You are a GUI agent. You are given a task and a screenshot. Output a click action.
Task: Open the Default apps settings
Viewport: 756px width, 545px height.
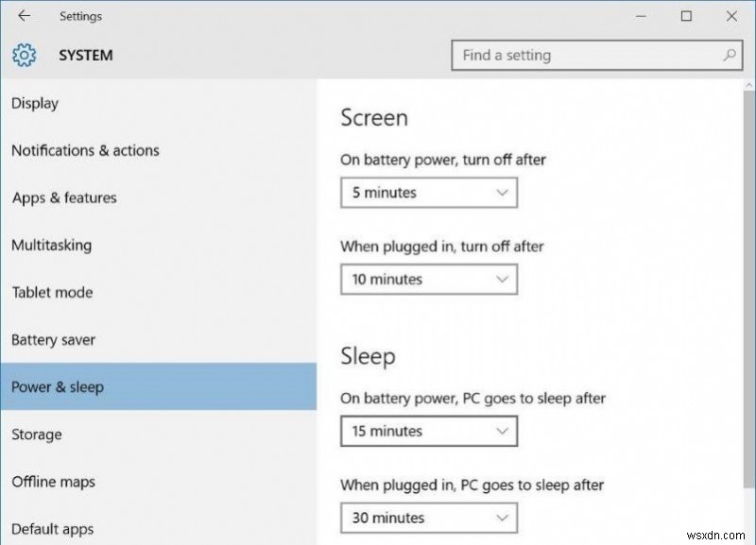click(52, 529)
